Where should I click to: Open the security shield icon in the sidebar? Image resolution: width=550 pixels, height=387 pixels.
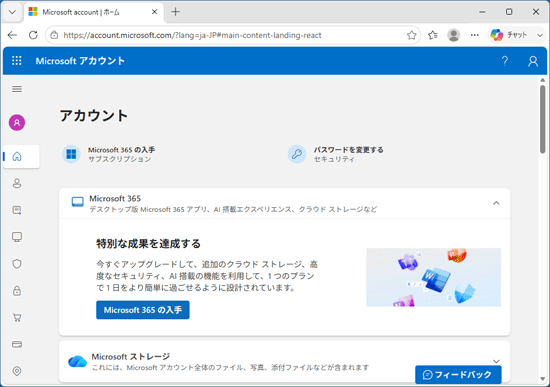[x=17, y=264]
